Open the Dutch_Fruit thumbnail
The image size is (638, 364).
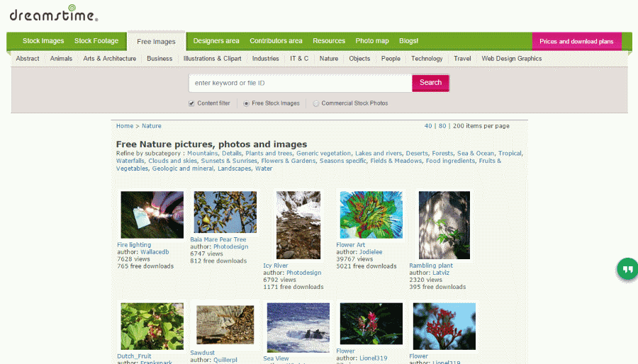(x=152, y=326)
